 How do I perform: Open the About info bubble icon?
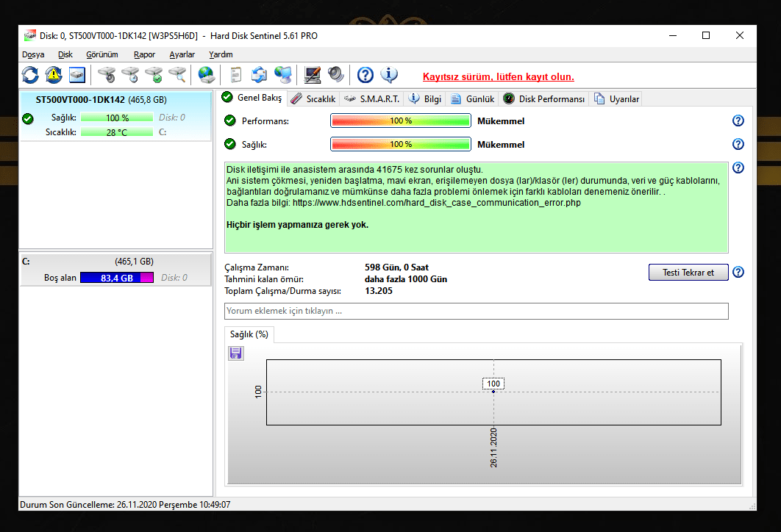[389, 75]
